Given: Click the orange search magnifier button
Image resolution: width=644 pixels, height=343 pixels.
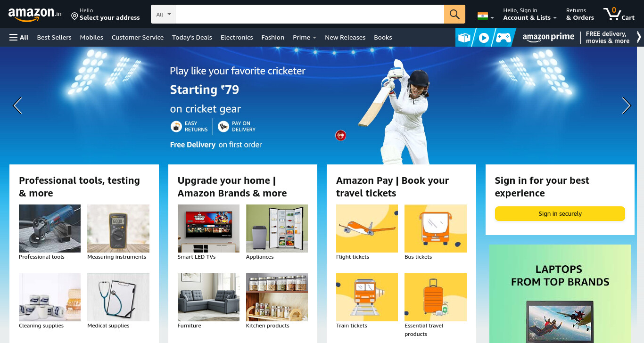Looking at the screenshot, I should (454, 14).
